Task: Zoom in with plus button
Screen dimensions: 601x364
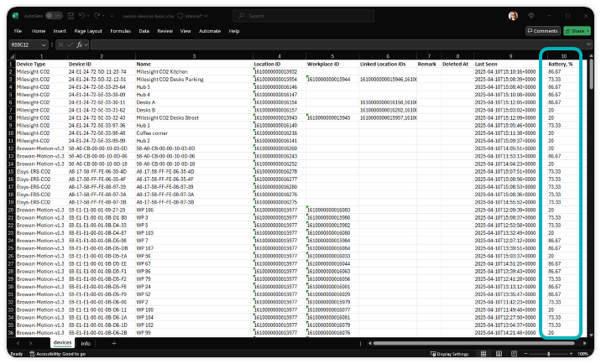Action: click(x=571, y=354)
